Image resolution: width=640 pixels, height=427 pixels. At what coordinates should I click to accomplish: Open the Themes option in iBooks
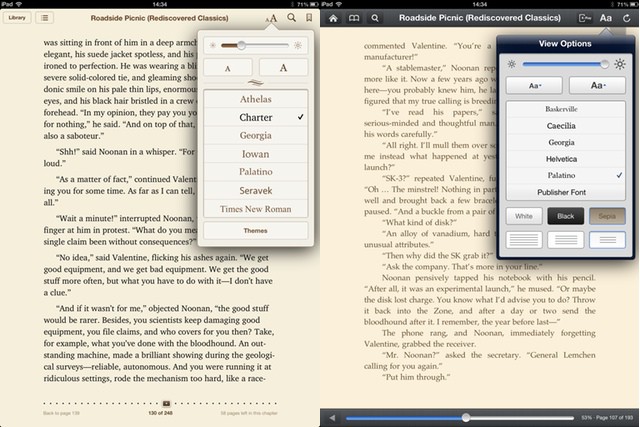pos(255,230)
